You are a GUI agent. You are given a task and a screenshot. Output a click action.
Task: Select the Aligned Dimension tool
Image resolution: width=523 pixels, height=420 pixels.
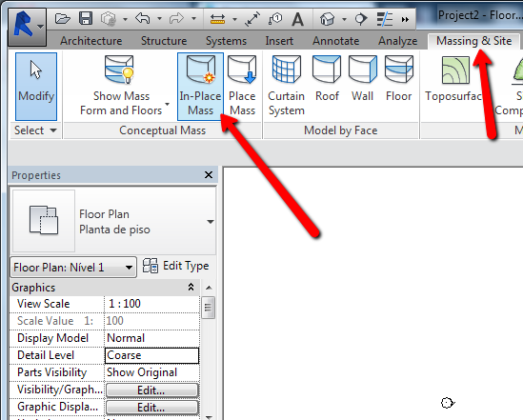(x=252, y=19)
